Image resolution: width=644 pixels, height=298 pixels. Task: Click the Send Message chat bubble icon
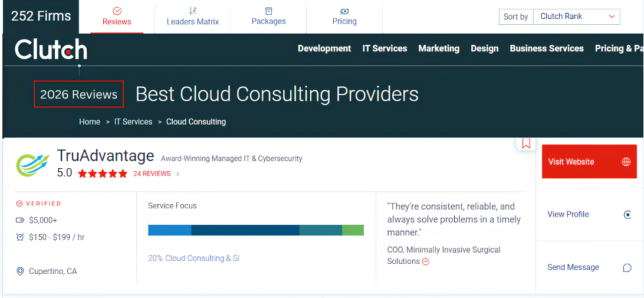click(x=627, y=268)
